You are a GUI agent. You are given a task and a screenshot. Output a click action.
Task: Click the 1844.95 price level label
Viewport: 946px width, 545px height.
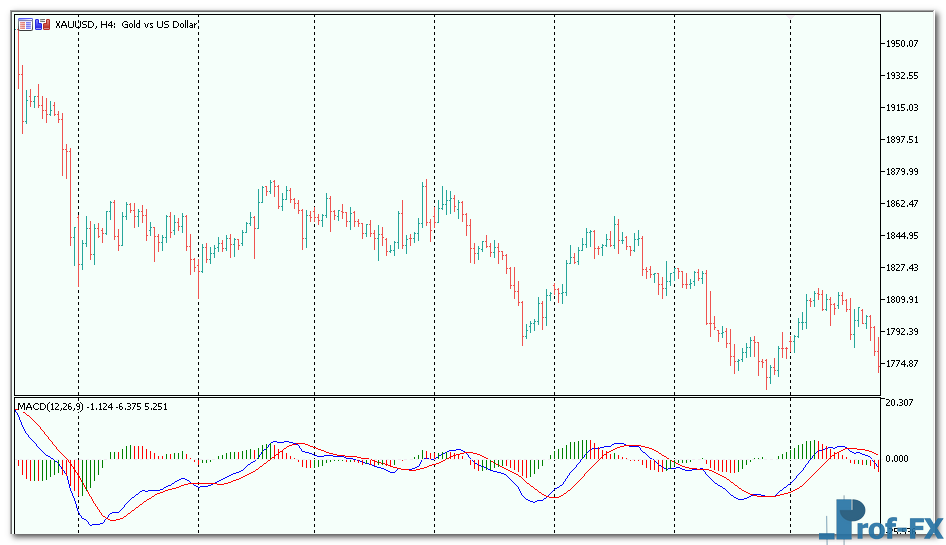coord(902,236)
